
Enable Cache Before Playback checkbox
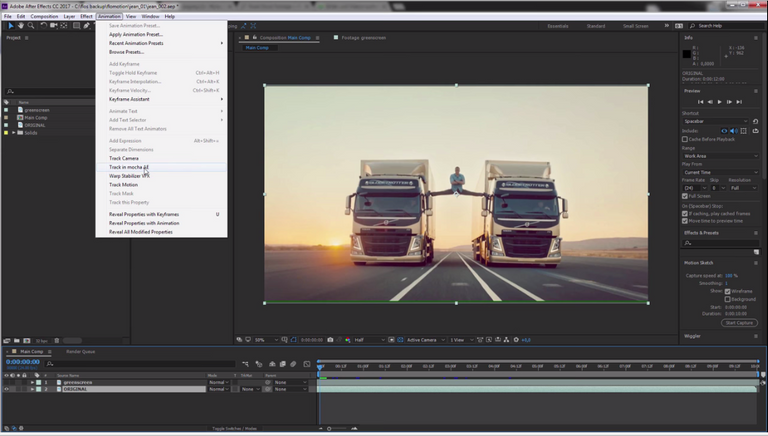[685, 139]
